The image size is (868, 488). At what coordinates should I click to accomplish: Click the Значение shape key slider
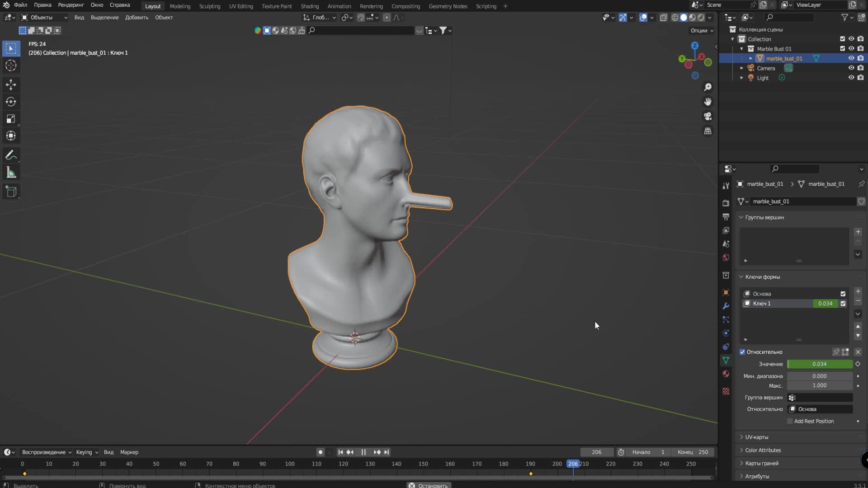(x=819, y=364)
